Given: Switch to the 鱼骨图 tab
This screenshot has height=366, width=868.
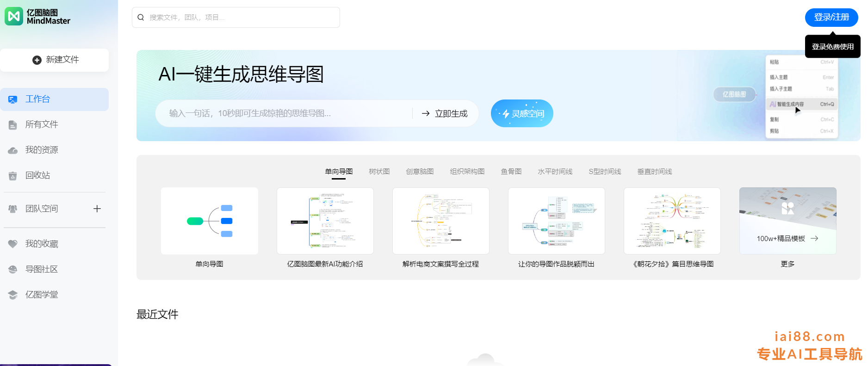Looking at the screenshot, I should (x=511, y=172).
